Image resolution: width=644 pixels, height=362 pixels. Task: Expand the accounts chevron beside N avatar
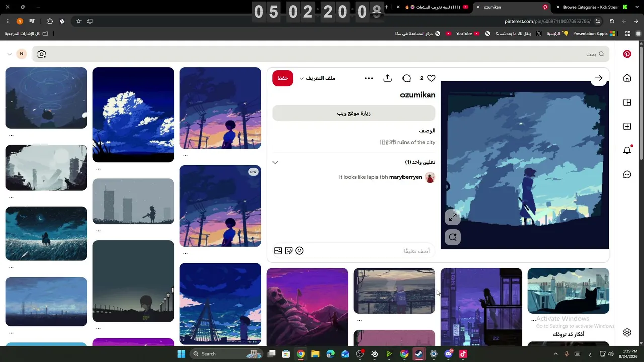point(9,54)
